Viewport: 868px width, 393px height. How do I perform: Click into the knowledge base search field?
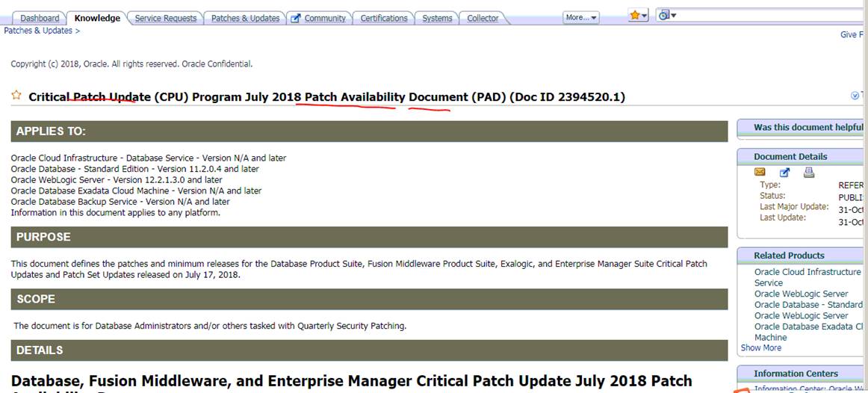coord(769,16)
